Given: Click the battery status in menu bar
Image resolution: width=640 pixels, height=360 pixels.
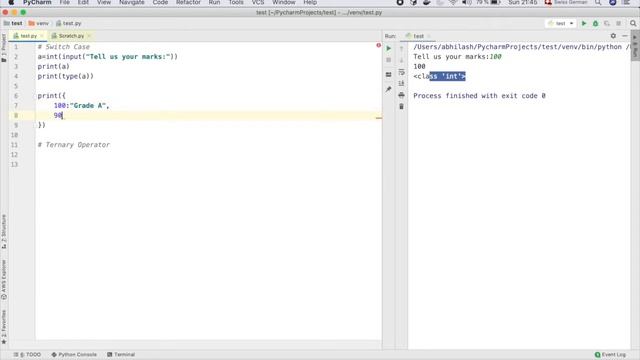Looking at the screenshot, I should point(488,2).
